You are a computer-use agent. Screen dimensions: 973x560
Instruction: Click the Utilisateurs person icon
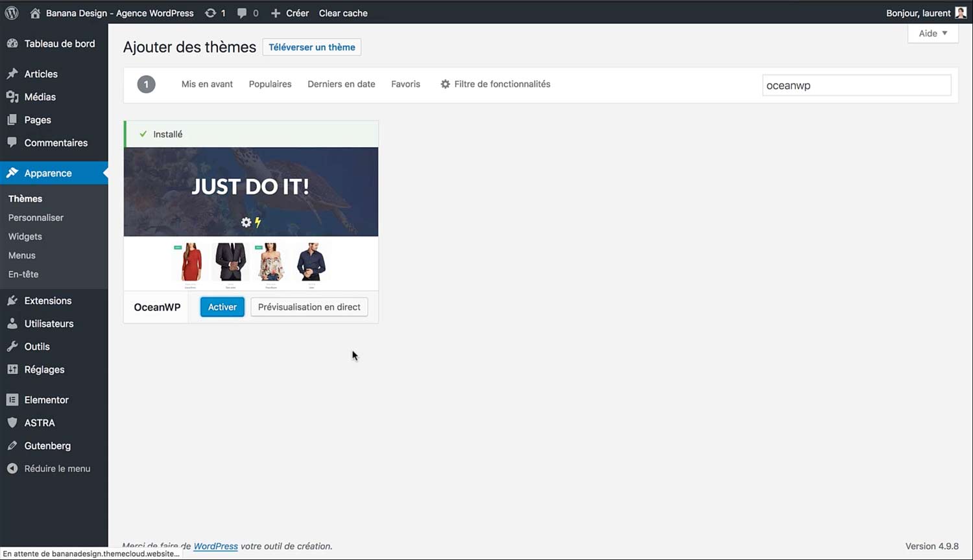click(x=12, y=323)
